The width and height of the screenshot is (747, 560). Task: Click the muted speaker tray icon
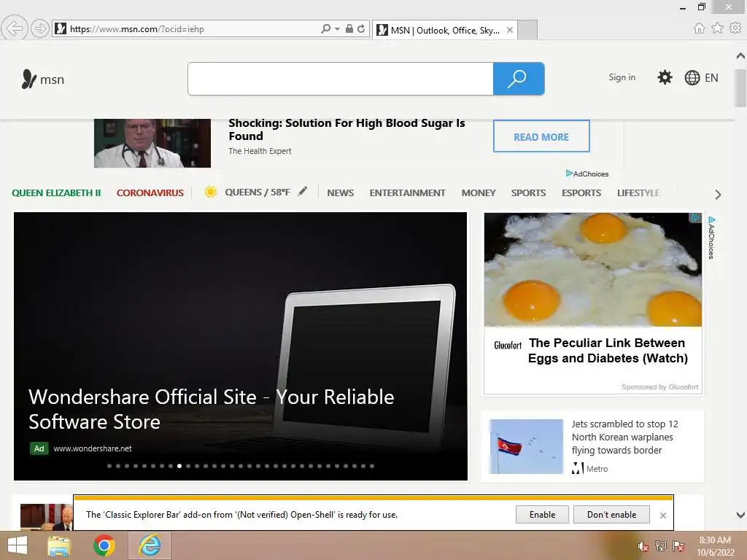pos(643,546)
